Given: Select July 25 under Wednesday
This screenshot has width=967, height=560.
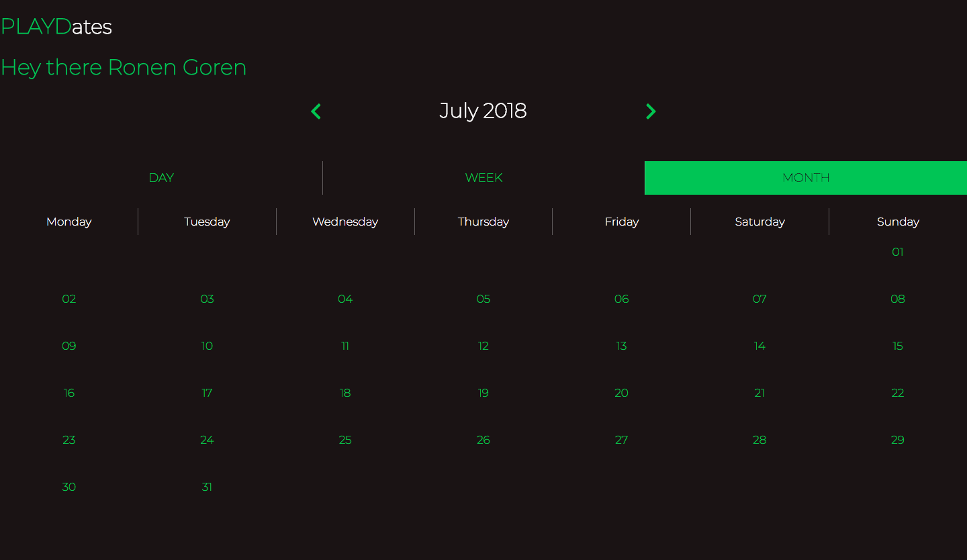Looking at the screenshot, I should coord(345,440).
